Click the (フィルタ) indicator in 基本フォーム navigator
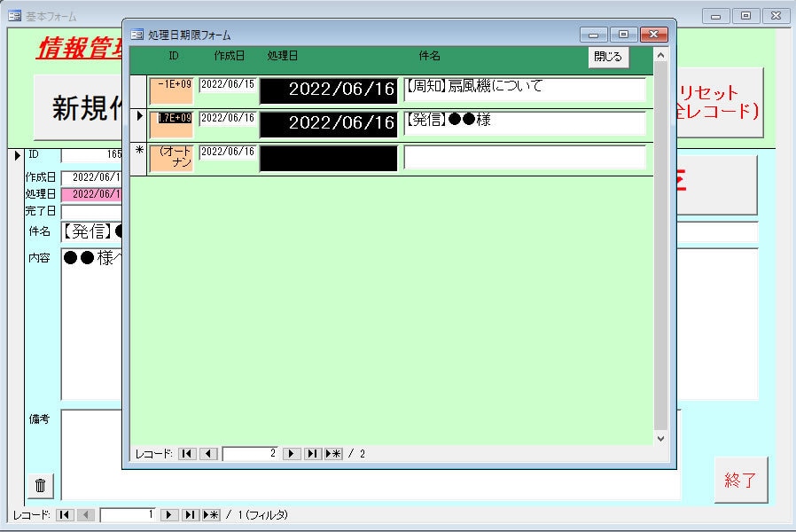Viewport: 796px width, 532px height. click(x=267, y=515)
